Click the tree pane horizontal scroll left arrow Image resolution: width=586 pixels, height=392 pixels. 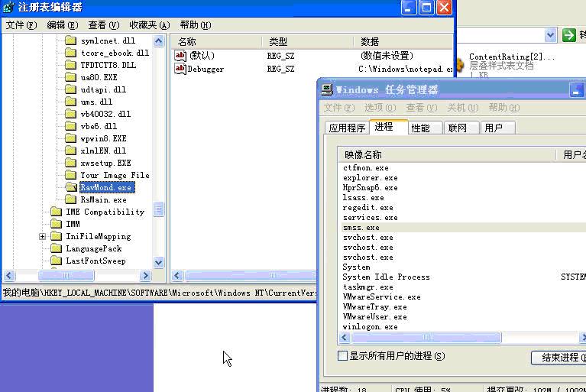coord(9,276)
